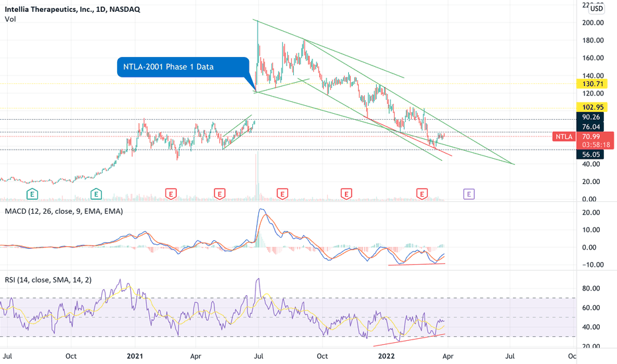The width and height of the screenshot is (617, 364).
Task: Click the purple upcoming earnings marker
Action: coord(469,194)
